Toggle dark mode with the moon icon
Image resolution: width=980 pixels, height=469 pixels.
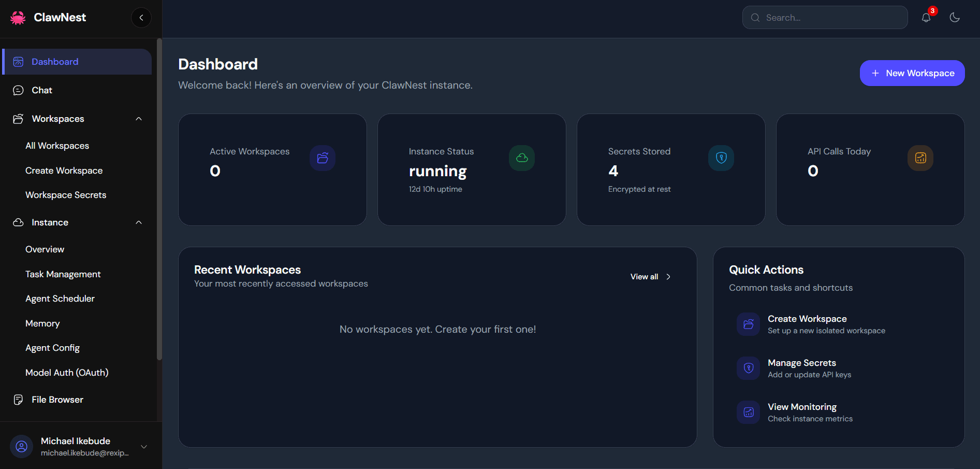pyautogui.click(x=955, y=17)
